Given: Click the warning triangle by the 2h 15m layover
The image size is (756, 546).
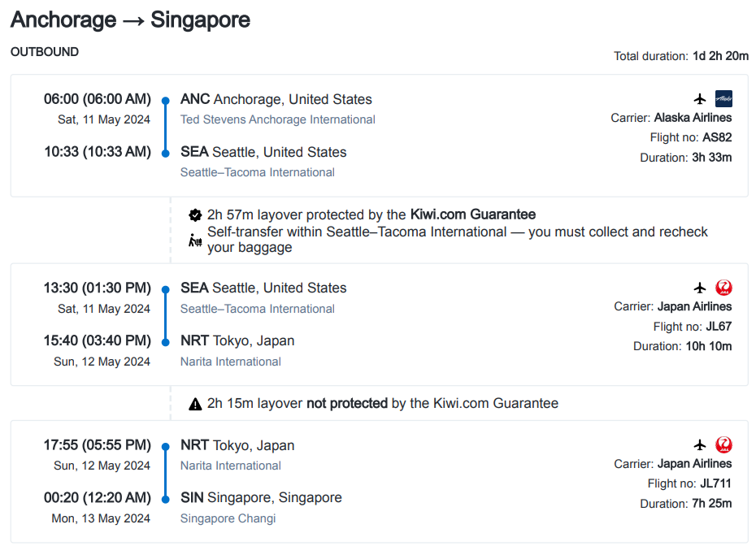Looking at the screenshot, I should pos(195,404).
